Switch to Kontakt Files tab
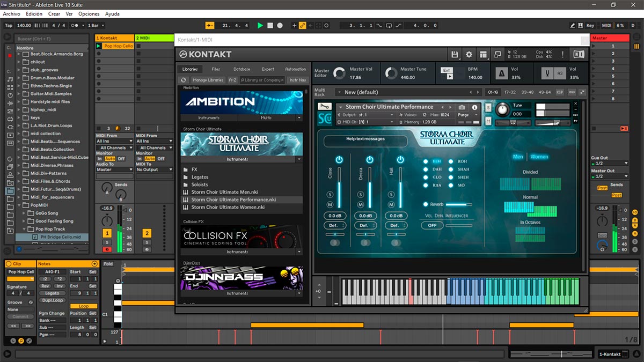This screenshot has width=644, height=362. [216, 69]
